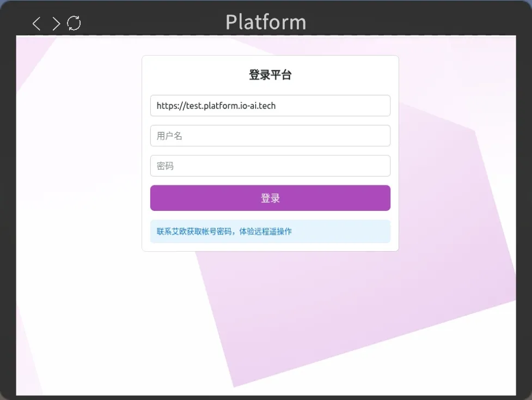Select the back chevron beside Platform title

point(36,23)
